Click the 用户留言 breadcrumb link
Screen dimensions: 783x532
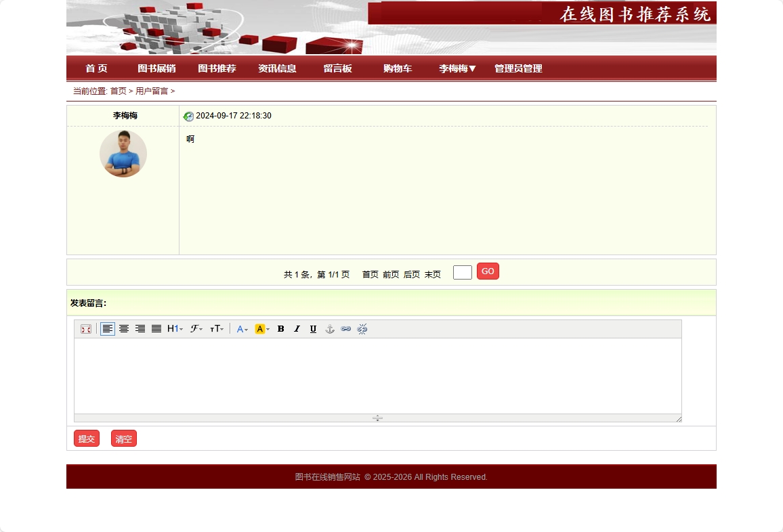tap(152, 91)
